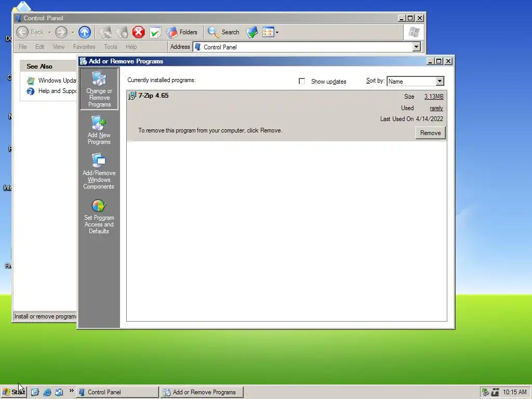Viewport: 532px width, 399px height.
Task: Click the network tray icon in system tray
Action: [x=486, y=392]
